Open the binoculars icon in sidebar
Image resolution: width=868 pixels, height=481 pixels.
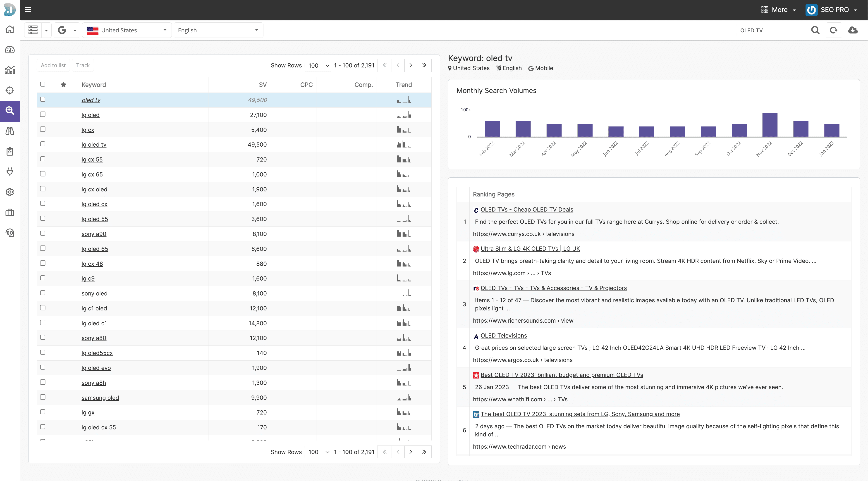(10, 131)
